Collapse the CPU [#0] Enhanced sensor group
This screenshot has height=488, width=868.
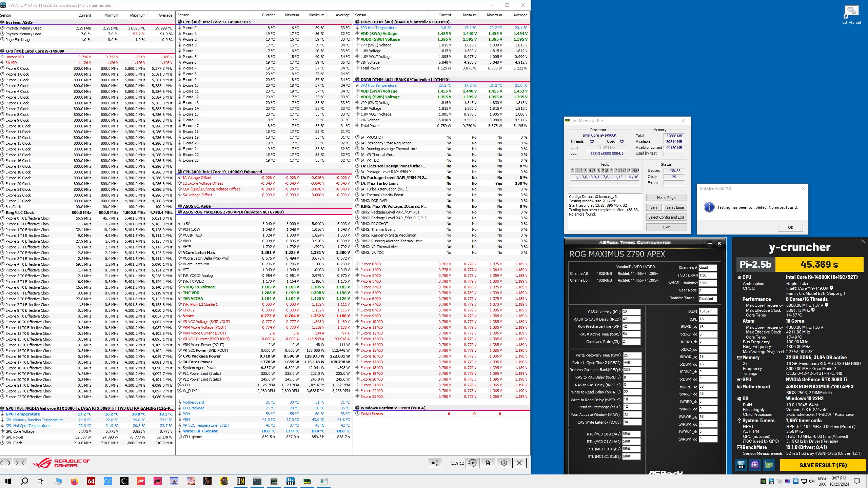pos(264,172)
